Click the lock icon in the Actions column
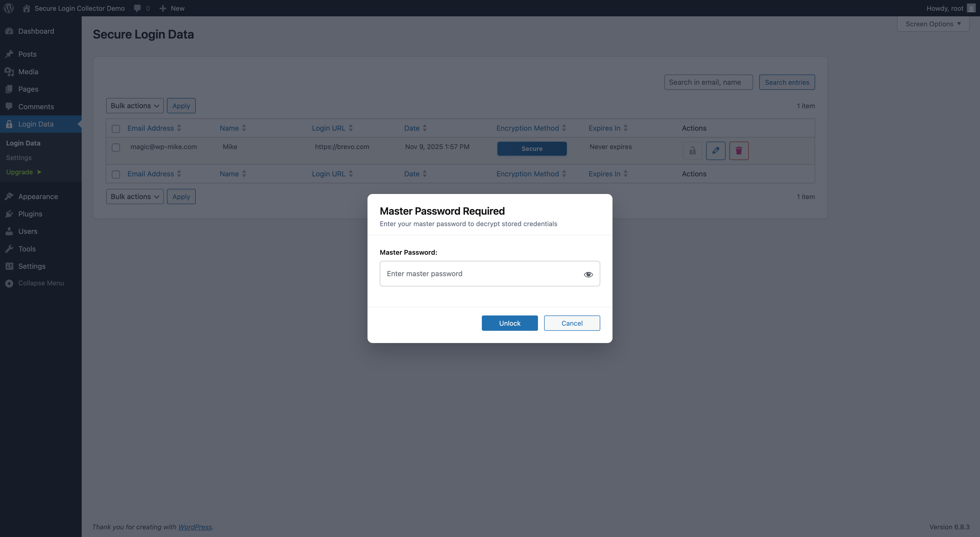 coord(692,151)
